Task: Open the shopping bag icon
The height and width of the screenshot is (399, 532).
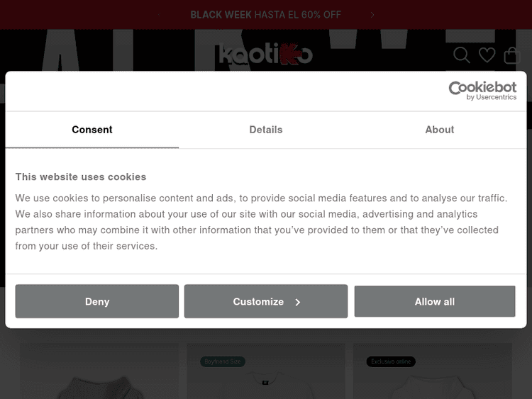Action: [511, 55]
